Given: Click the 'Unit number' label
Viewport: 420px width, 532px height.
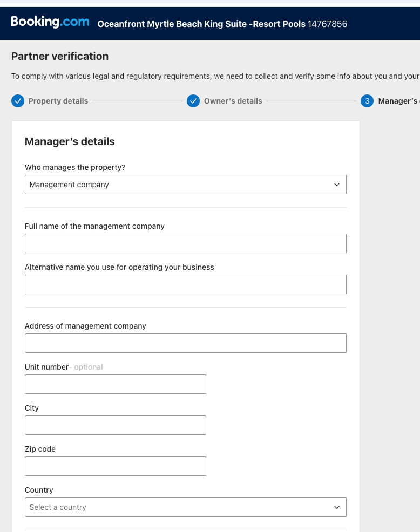Looking at the screenshot, I should tap(46, 367).
